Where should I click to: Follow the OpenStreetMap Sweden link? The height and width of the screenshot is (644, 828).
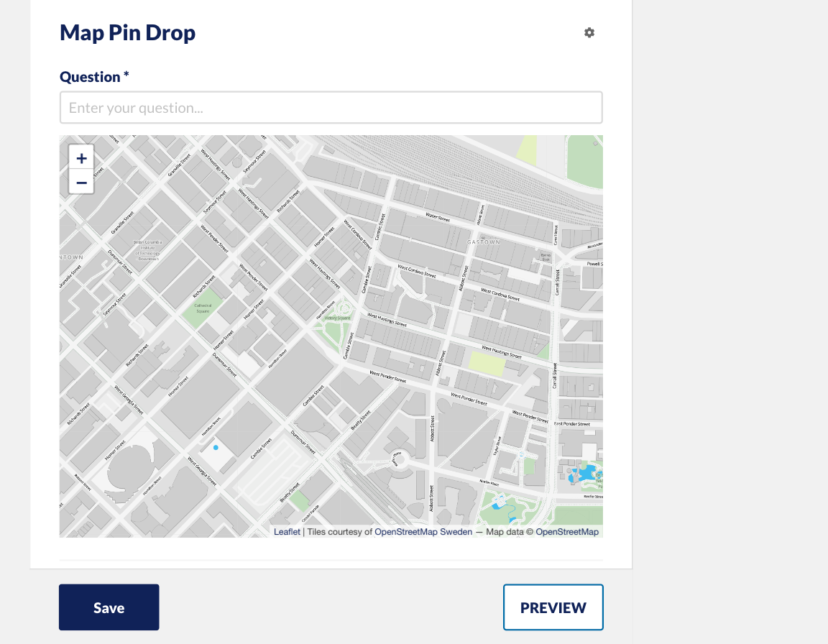click(x=423, y=532)
